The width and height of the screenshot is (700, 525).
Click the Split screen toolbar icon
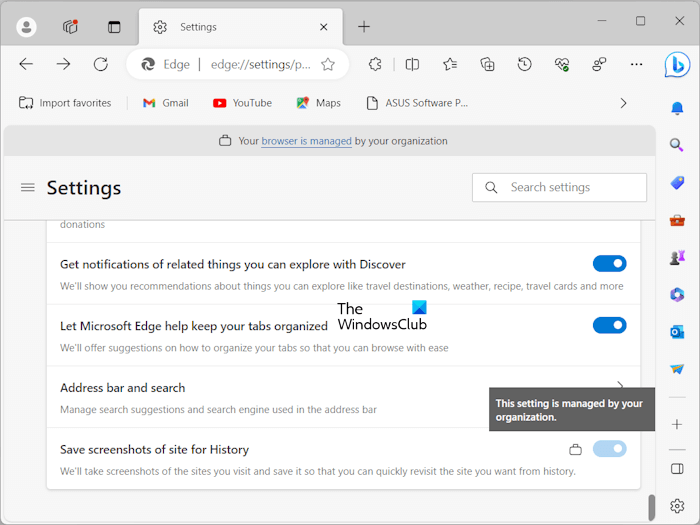[412, 64]
